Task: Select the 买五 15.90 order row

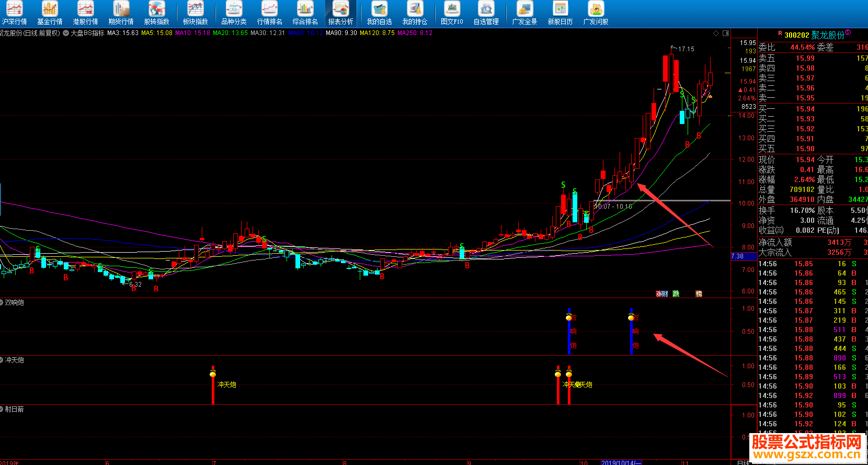Action: [813, 149]
